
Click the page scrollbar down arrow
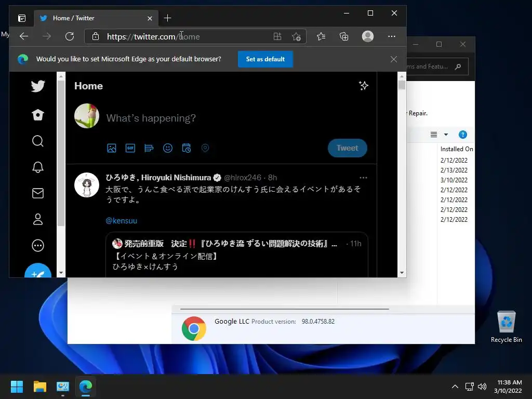coord(402,273)
